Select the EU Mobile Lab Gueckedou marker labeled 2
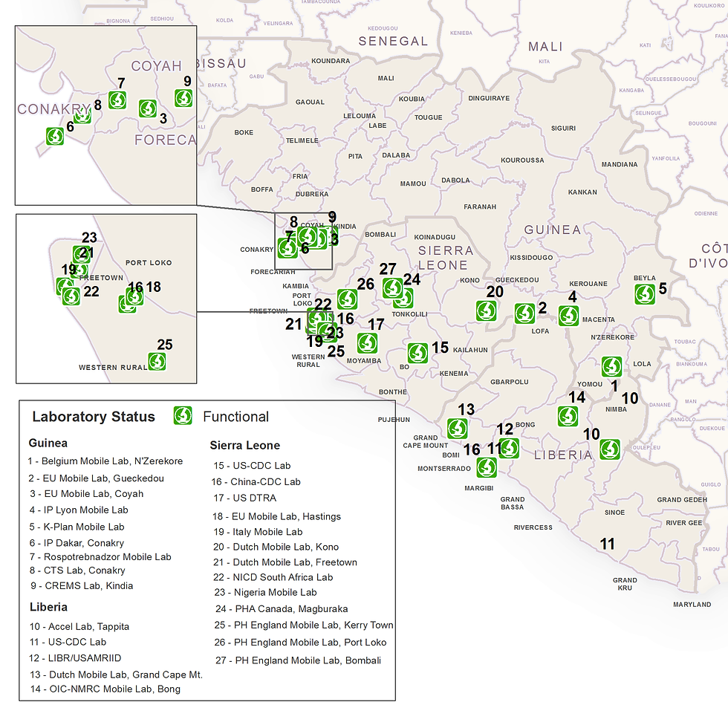The image size is (728, 728). coord(526,313)
